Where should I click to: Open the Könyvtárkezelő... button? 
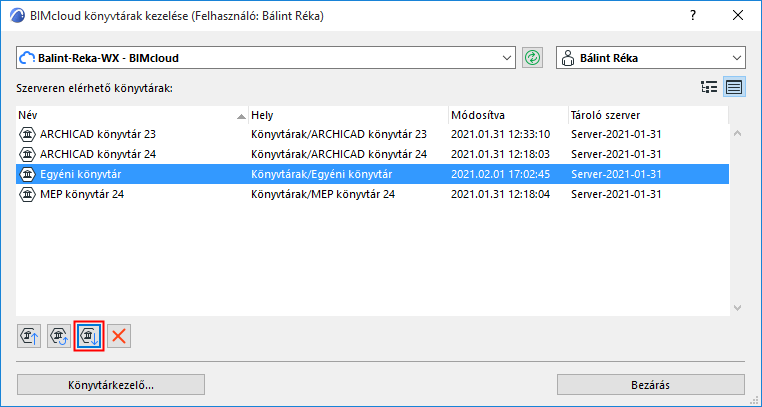[111, 385]
